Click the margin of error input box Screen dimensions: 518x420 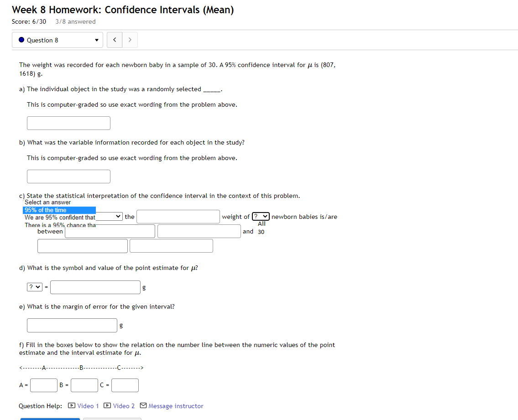(72, 325)
